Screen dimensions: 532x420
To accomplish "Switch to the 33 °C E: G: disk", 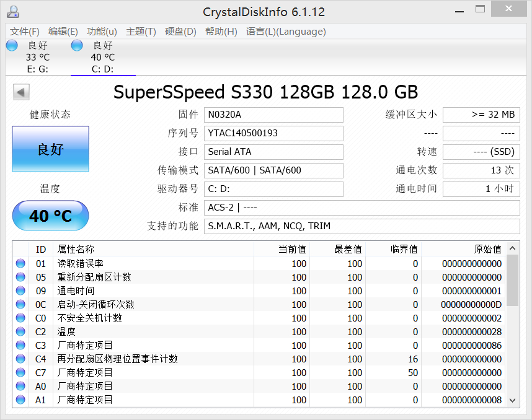I will pyautogui.click(x=37, y=57).
